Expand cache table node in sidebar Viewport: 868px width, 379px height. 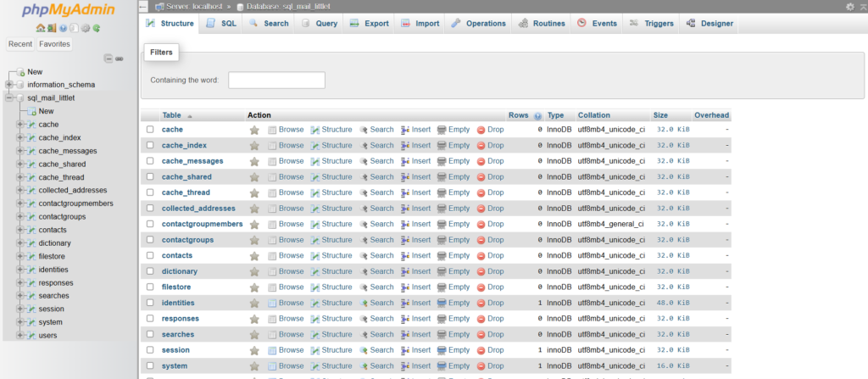(x=20, y=125)
